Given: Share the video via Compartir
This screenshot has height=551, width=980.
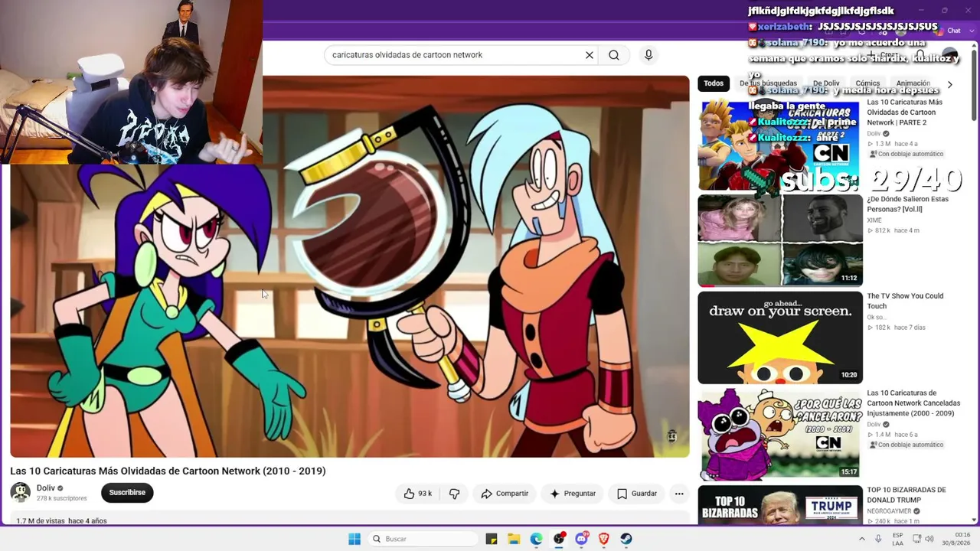Looking at the screenshot, I should [x=505, y=494].
